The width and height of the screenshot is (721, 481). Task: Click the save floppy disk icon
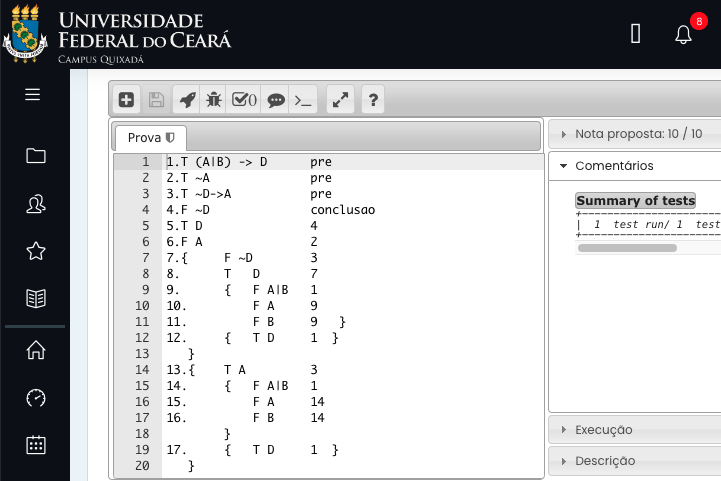[x=156, y=99]
